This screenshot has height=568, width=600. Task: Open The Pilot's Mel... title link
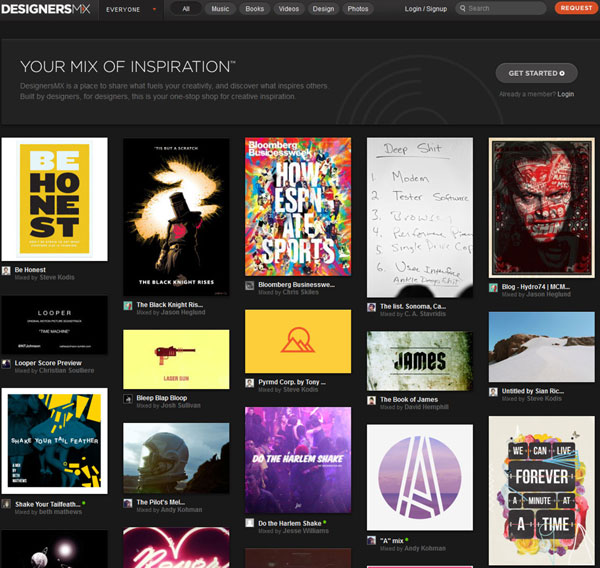(x=160, y=502)
